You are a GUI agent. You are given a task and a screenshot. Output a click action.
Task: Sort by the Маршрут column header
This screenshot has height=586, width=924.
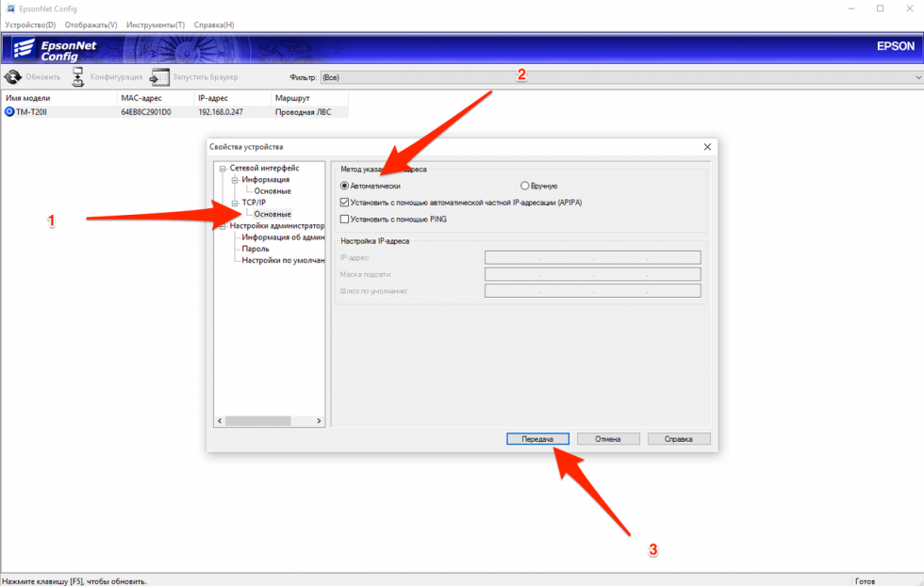coord(309,98)
